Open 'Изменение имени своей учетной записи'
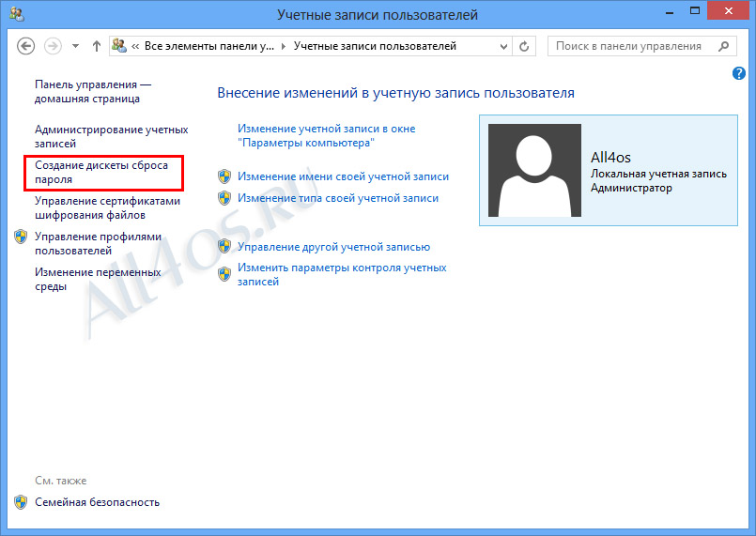The width and height of the screenshot is (756, 536). [343, 176]
